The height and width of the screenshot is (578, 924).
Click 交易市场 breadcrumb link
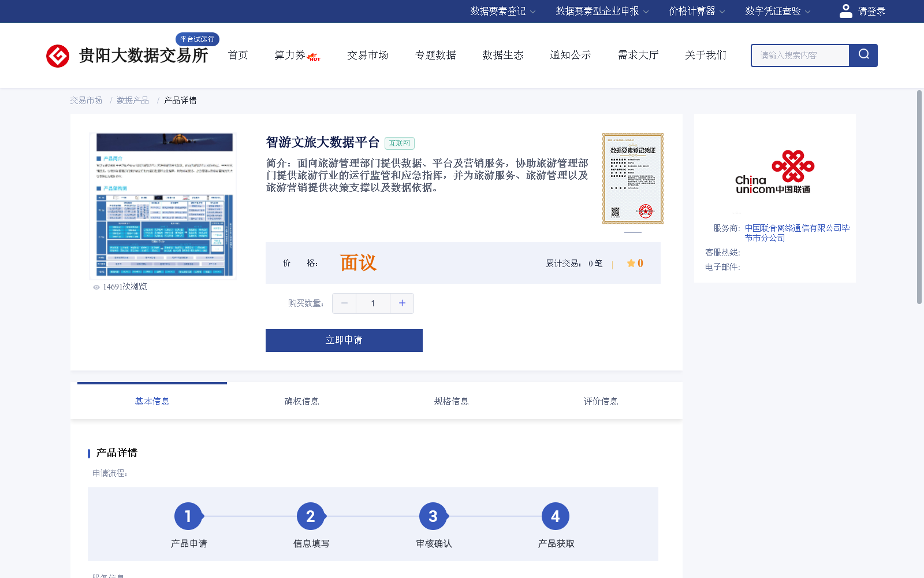click(86, 101)
